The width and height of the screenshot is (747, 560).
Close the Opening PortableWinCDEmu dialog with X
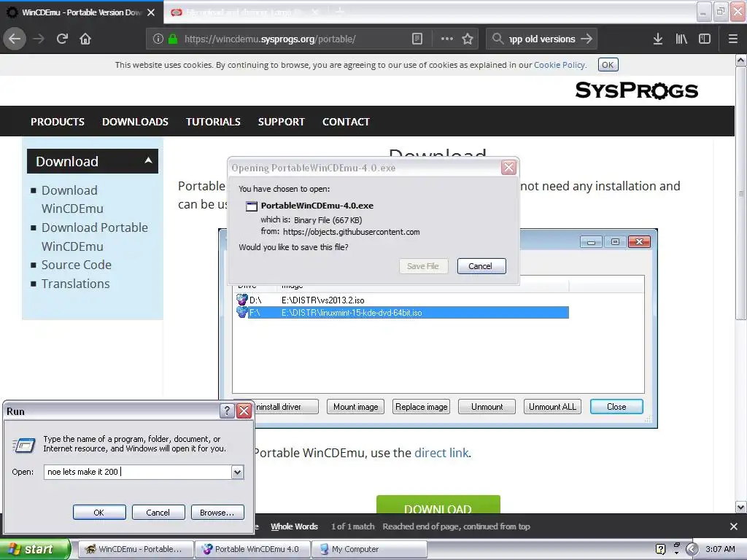(x=508, y=168)
